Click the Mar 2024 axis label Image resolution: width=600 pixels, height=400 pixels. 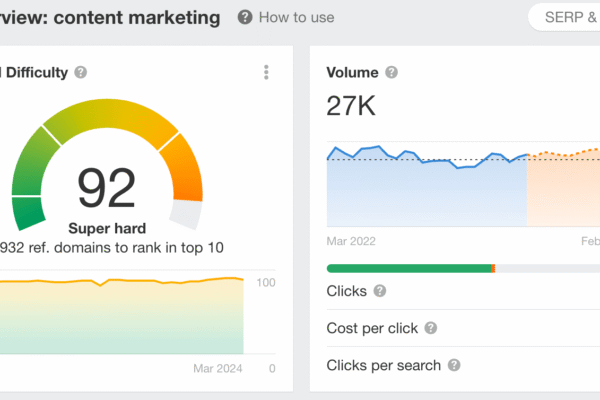(218, 368)
